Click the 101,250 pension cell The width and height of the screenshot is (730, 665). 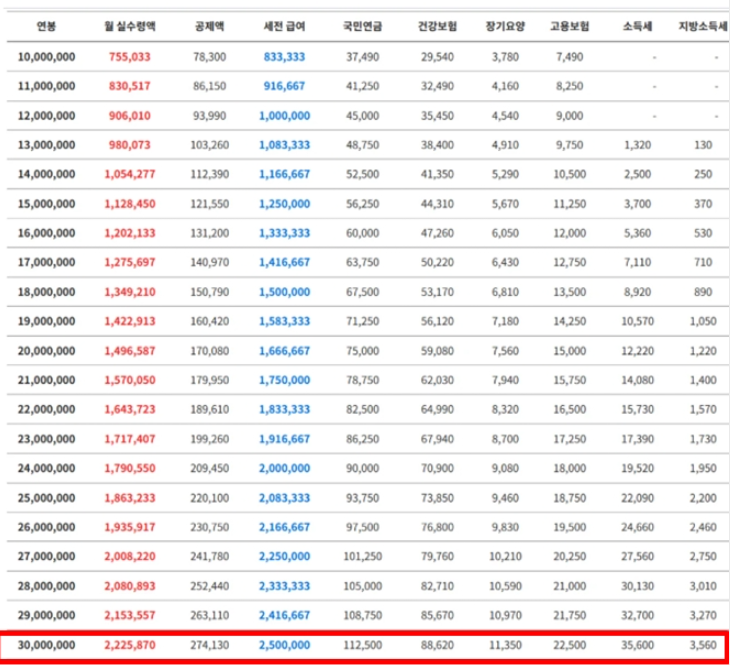pos(363,556)
